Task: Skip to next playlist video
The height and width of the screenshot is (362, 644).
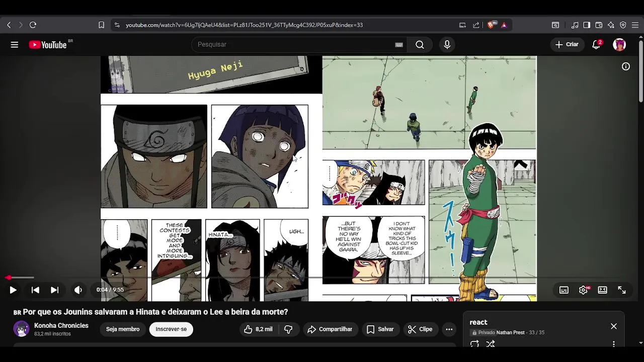Action: 54,290
